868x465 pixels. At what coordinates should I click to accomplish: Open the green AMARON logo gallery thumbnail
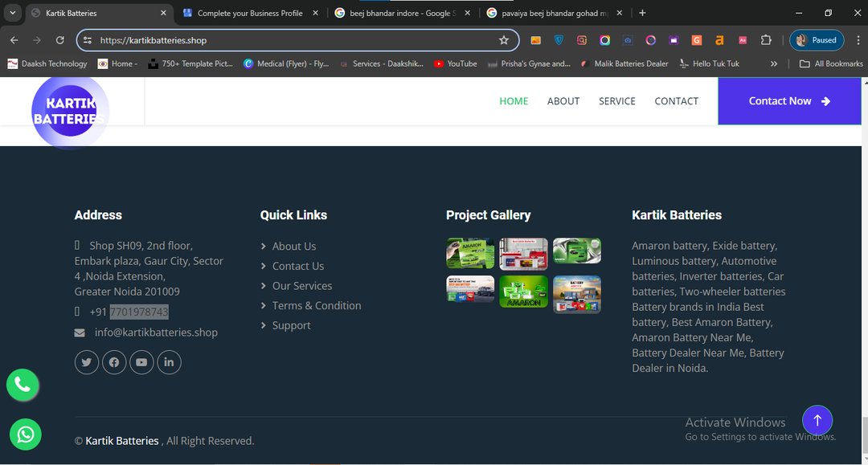click(523, 292)
